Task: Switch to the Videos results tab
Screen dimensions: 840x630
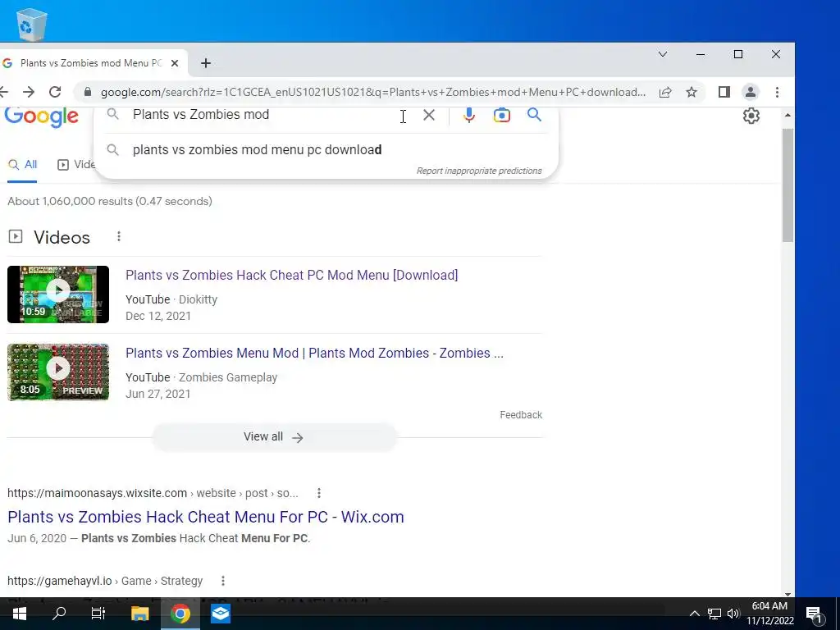Action: pyautogui.click(x=76, y=164)
